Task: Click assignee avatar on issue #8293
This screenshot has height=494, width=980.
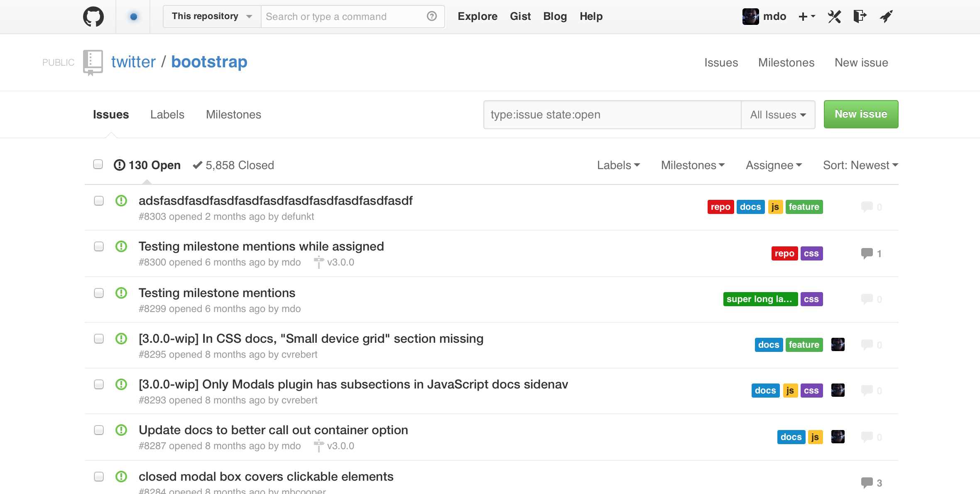Action: tap(838, 391)
